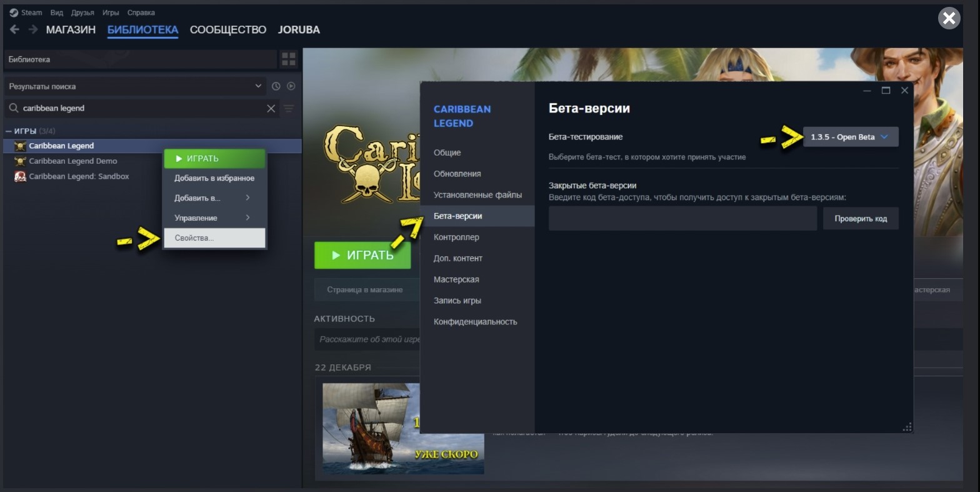
Task: Click ИГРАТЬ in the context menu
Action: click(214, 159)
